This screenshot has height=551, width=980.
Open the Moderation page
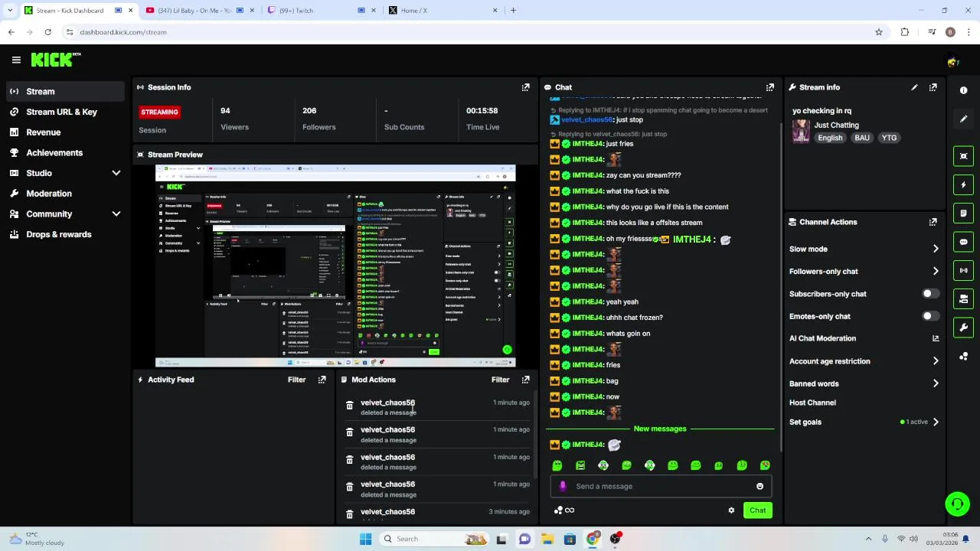coord(64,194)
